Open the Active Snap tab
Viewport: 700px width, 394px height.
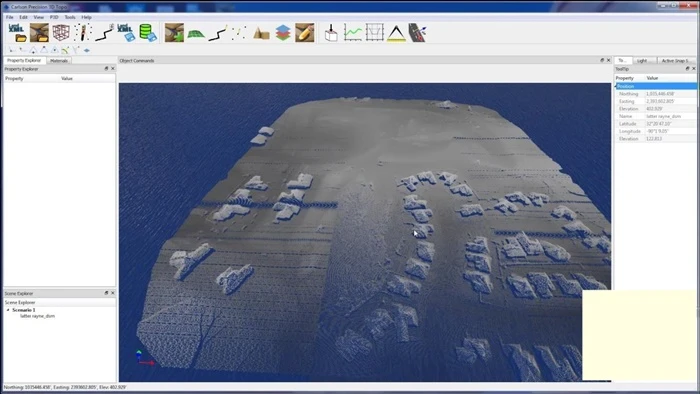point(675,60)
